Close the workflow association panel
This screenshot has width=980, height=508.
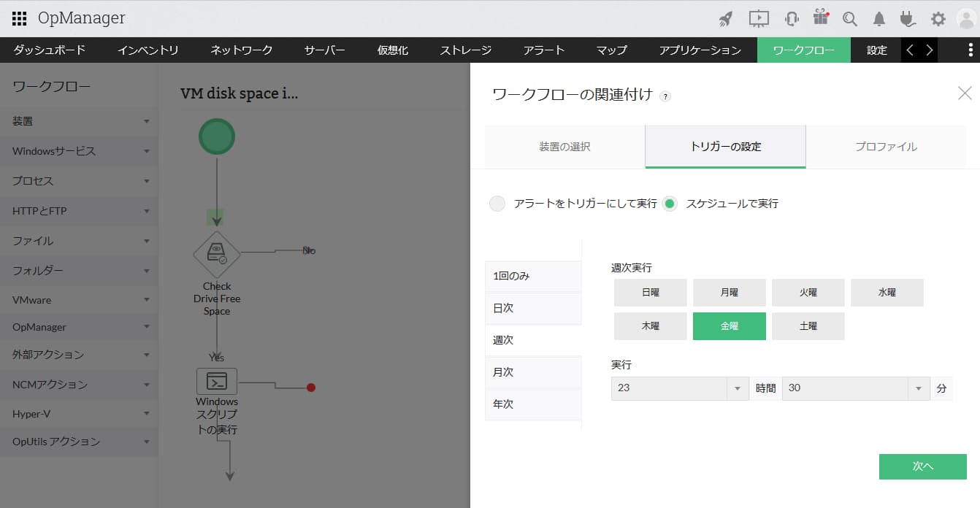coord(965,93)
